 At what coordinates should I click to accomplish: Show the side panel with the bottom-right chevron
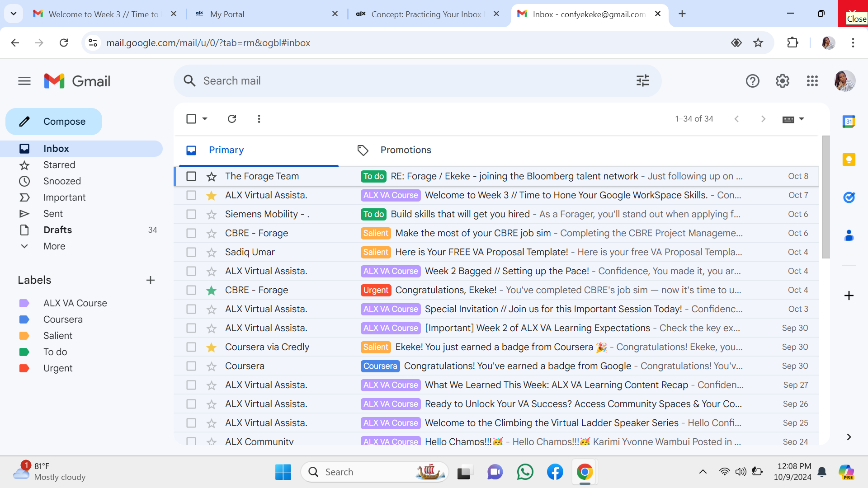(x=849, y=437)
